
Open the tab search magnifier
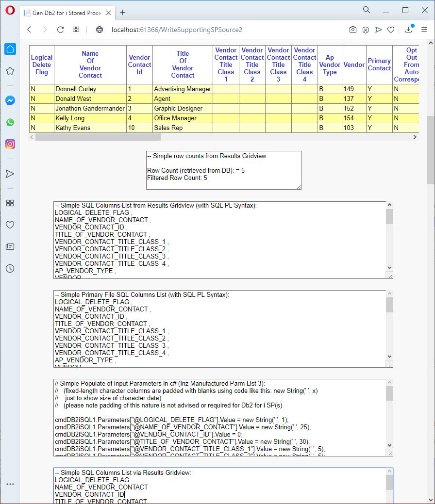tap(367, 10)
